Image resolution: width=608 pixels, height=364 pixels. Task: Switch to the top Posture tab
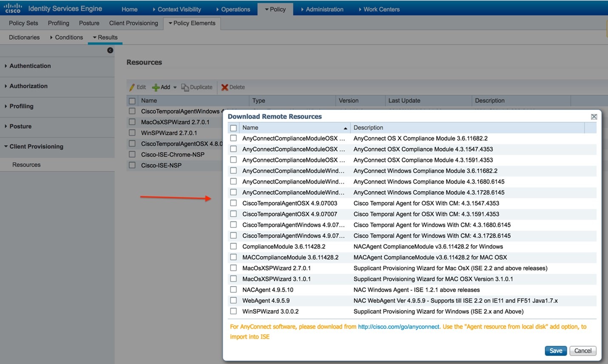pyautogui.click(x=89, y=23)
